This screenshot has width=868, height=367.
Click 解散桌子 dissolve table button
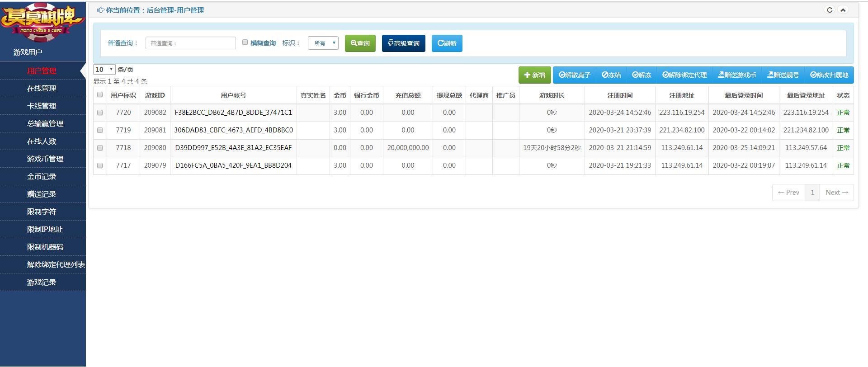(x=574, y=75)
